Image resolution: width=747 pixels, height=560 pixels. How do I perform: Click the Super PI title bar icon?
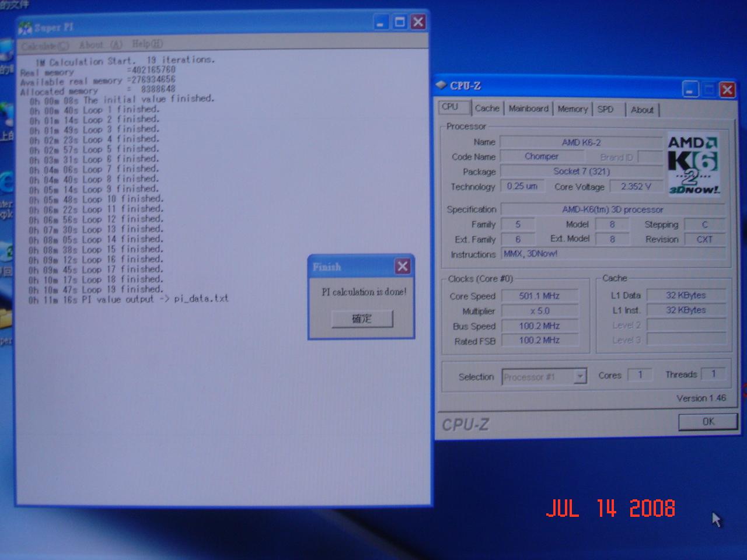[x=26, y=27]
